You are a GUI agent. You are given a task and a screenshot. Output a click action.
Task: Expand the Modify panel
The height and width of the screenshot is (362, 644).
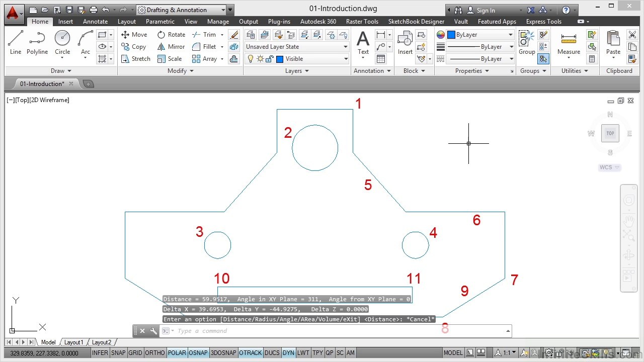180,71
